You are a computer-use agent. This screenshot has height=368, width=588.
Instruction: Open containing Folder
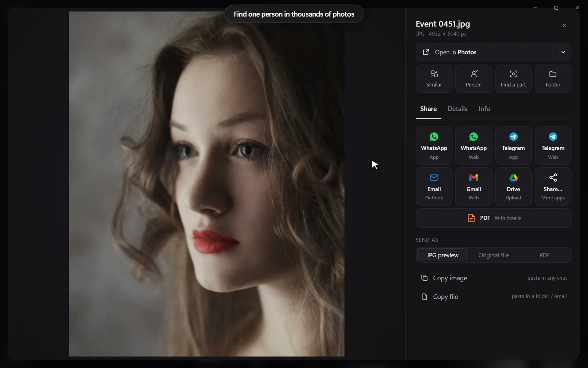[553, 79]
